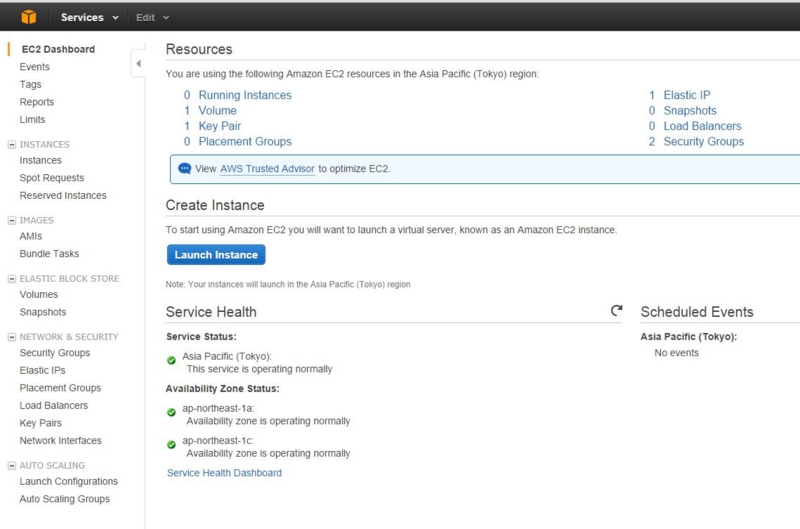Click the green status icon for ap-northeast-1c
The width and height of the screenshot is (800, 529).
tap(172, 442)
